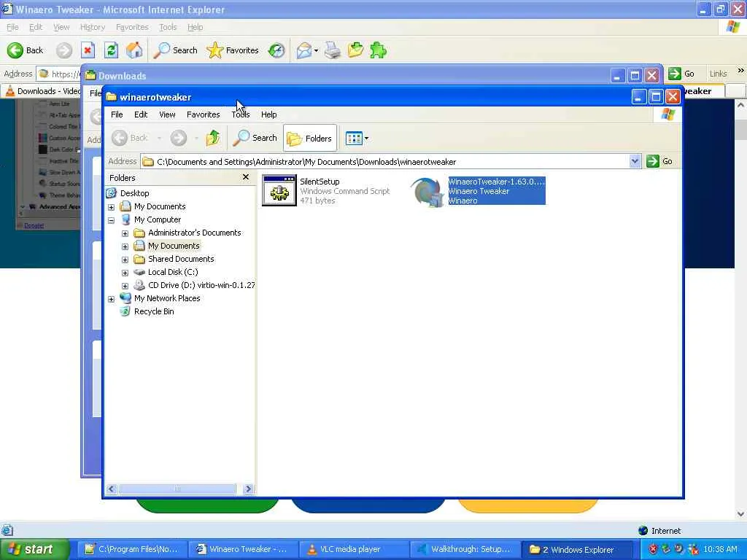Viewport: 747px width, 560px height.
Task: Click the taskbar clock
Action: click(x=721, y=549)
